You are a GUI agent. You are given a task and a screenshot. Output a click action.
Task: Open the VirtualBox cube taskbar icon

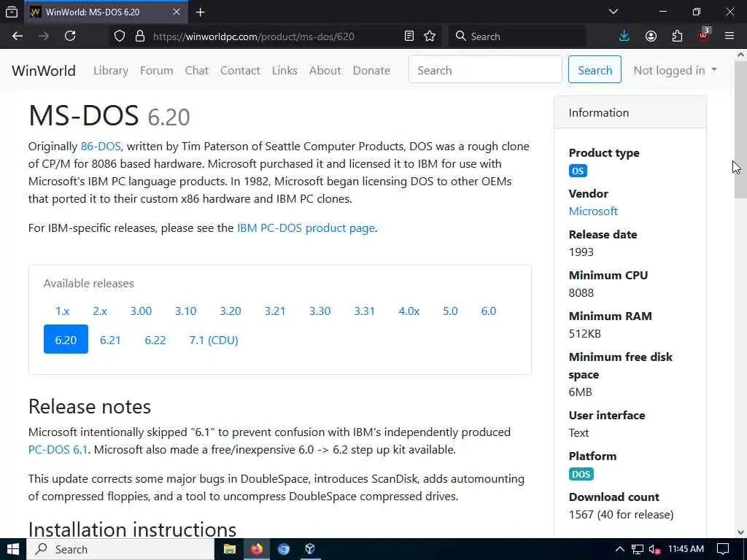click(x=310, y=549)
